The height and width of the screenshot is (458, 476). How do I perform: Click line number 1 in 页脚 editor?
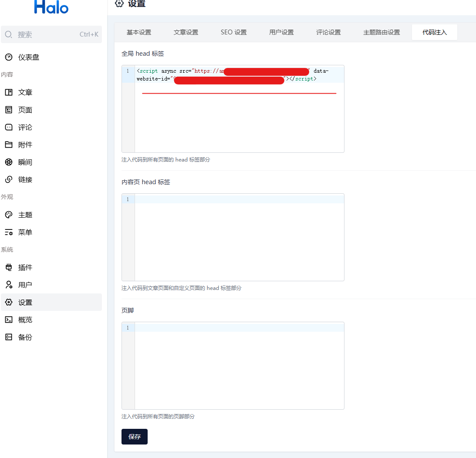tap(128, 328)
